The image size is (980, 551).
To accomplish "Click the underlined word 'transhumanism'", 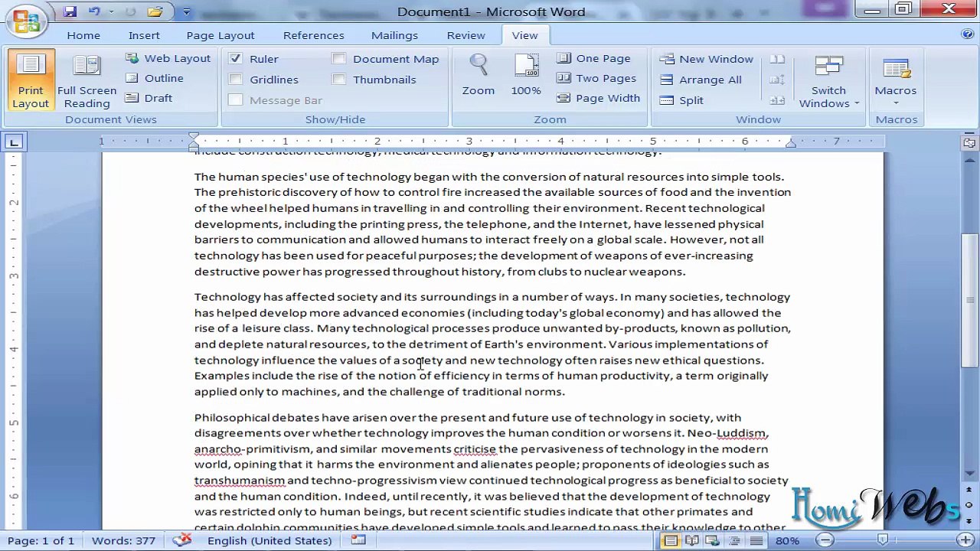I will click(x=239, y=481).
